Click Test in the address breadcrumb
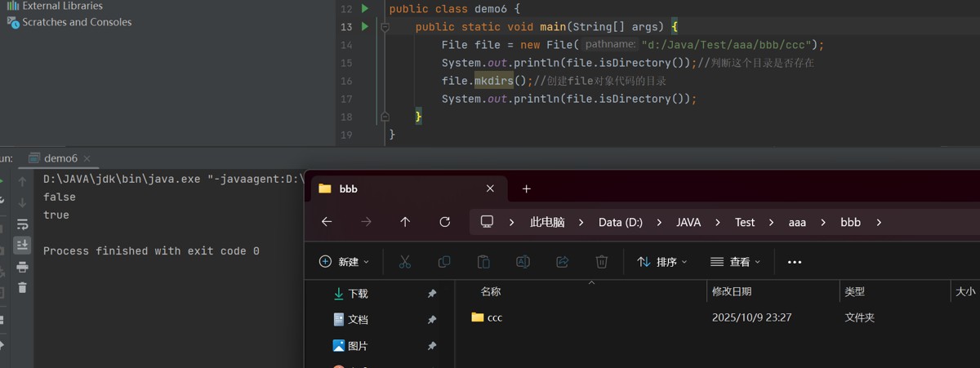The image size is (980, 368). (745, 222)
